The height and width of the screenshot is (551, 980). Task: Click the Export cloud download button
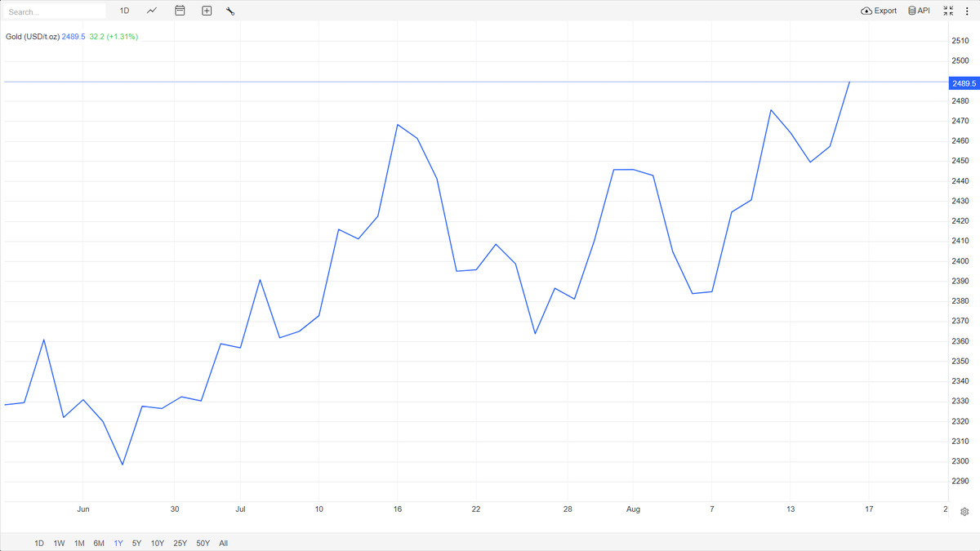(x=879, y=11)
